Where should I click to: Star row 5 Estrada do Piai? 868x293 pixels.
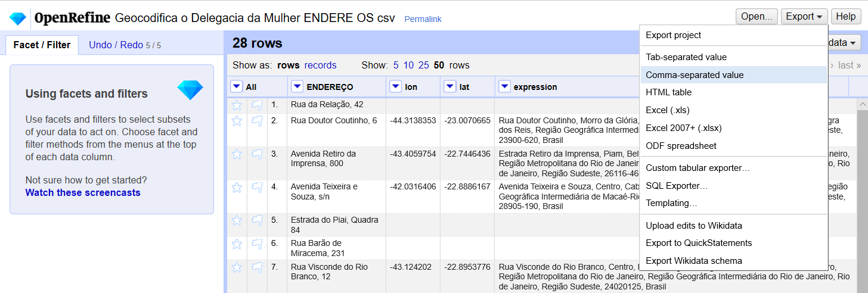click(x=237, y=220)
